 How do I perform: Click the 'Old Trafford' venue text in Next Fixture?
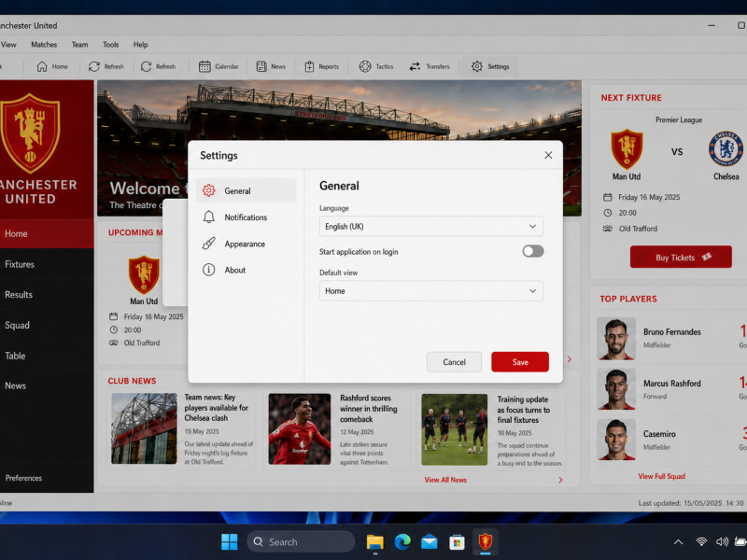(638, 229)
